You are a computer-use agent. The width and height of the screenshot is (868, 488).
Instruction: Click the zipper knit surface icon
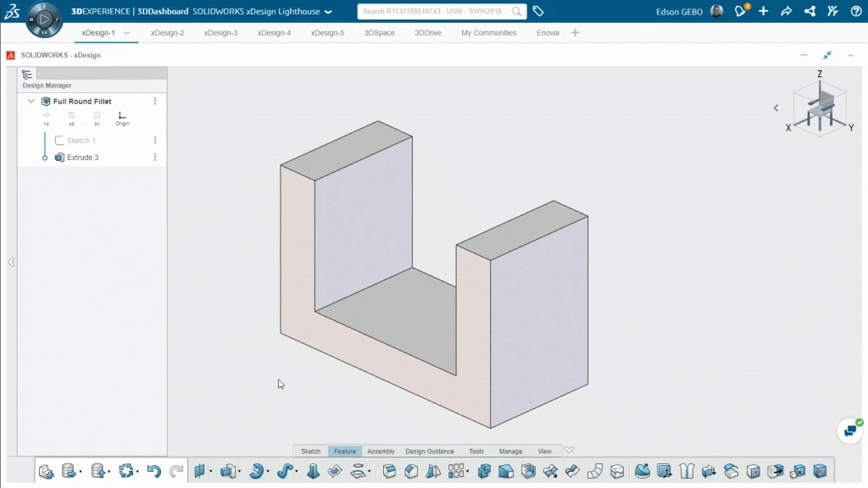click(x=687, y=471)
